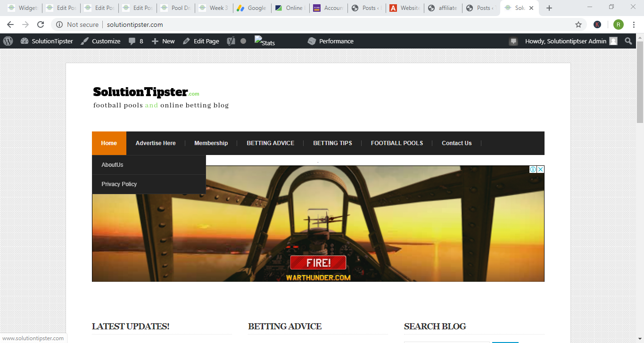
Task: Switch to the Online browser tab
Action: (x=289, y=8)
